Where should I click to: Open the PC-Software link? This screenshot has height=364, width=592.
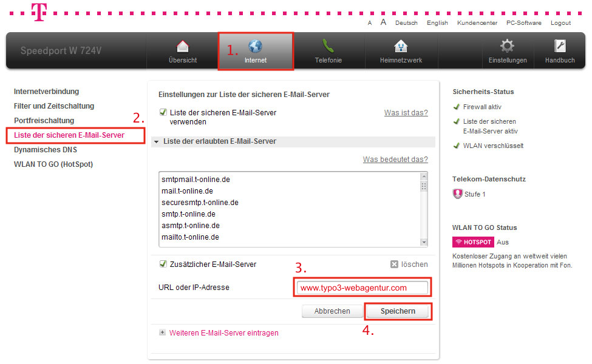click(523, 23)
